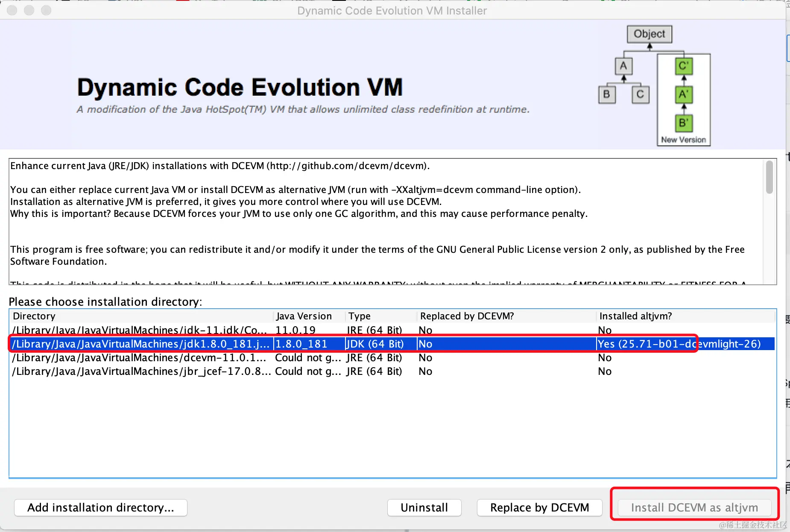
Task: Click the green zoom window button
Action: [x=46, y=10]
